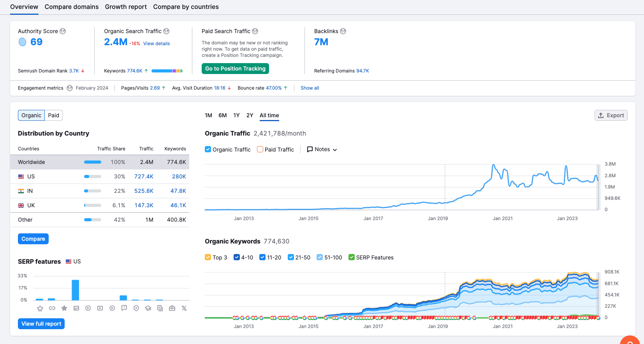Go to Compare by countries tab
This screenshot has height=344, width=644.
point(186,7)
